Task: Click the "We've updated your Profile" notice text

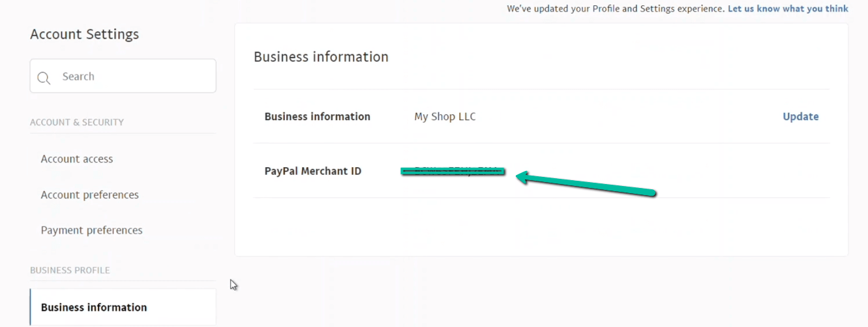Action: (x=615, y=8)
